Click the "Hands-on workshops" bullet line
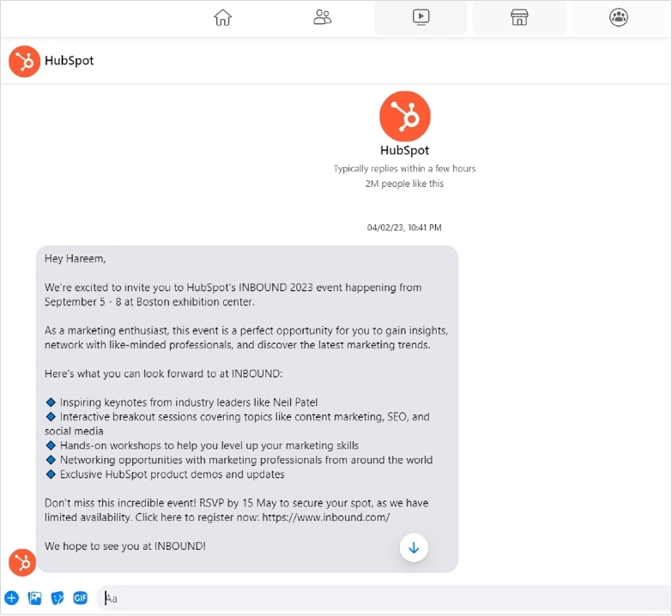This screenshot has height=616, width=672. point(203,445)
